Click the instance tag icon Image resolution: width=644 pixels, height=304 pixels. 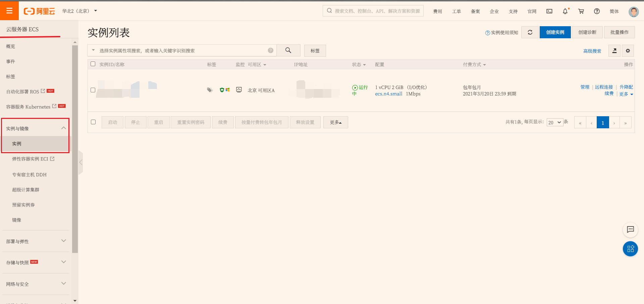(210, 90)
